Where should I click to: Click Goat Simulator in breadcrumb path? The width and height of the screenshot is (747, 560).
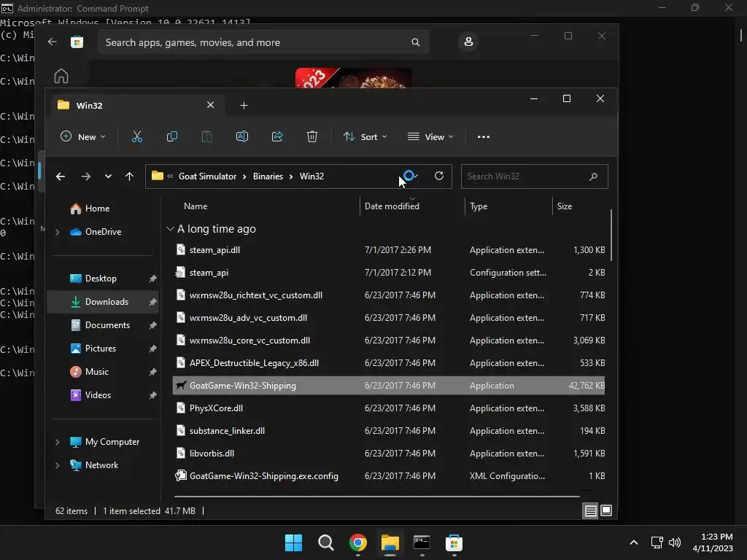coord(207,176)
